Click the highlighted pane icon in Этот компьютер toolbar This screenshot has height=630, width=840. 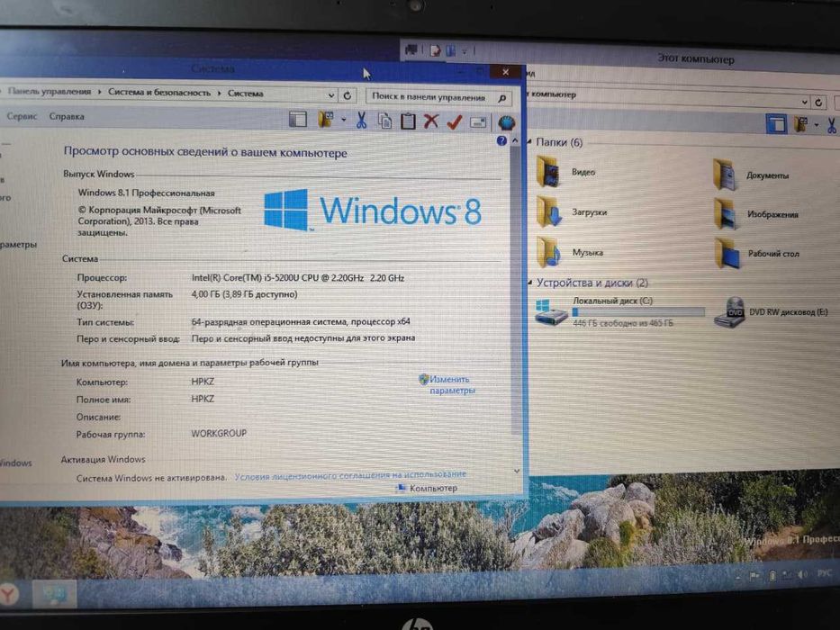point(776,124)
